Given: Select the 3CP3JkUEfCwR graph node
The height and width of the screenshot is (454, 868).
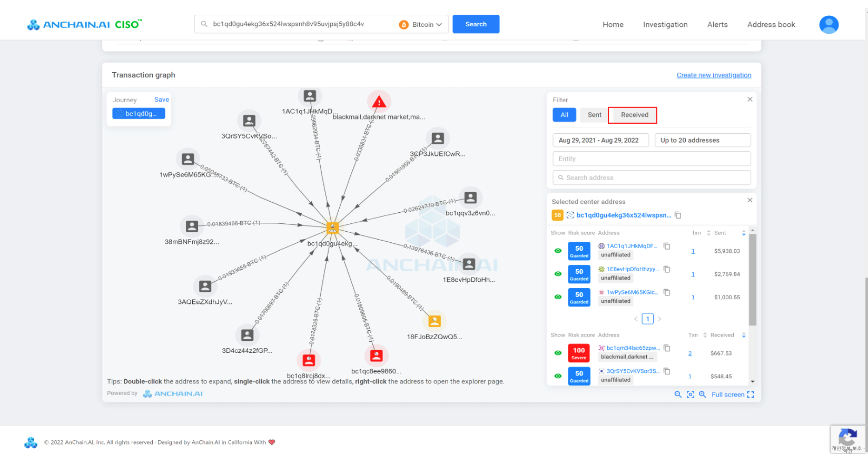Looking at the screenshot, I should tap(438, 139).
